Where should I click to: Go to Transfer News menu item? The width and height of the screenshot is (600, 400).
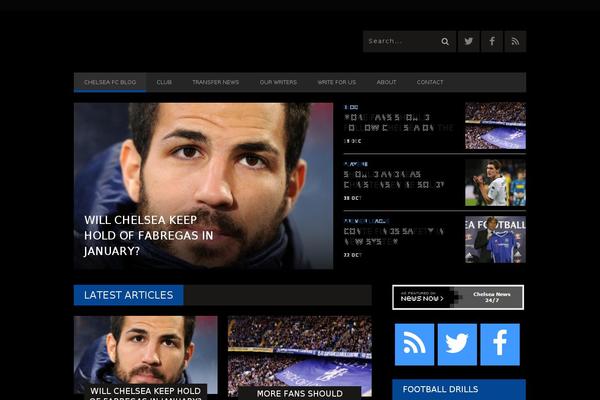click(x=215, y=82)
